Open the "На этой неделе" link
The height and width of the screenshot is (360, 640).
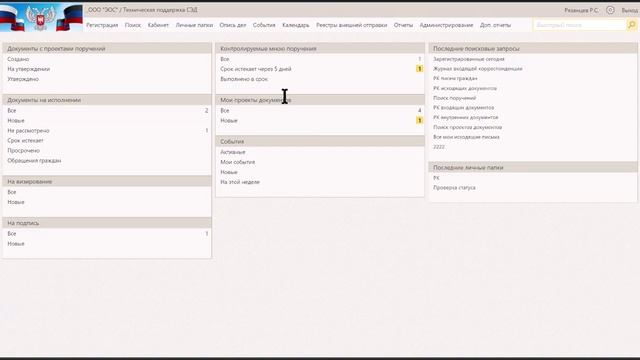[x=240, y=182]
